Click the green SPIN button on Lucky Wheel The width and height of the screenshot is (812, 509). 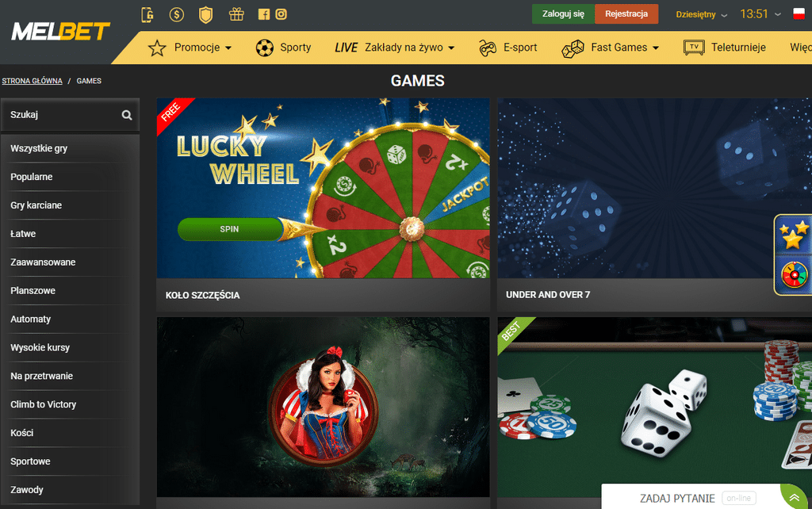[229, 229]
